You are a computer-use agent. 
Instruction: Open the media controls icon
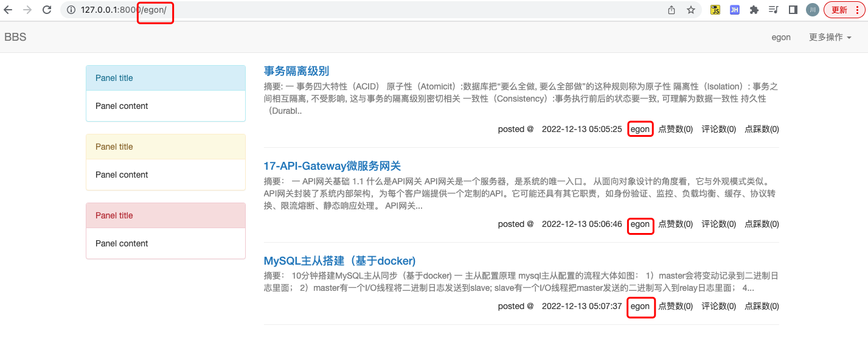[773, 10]
